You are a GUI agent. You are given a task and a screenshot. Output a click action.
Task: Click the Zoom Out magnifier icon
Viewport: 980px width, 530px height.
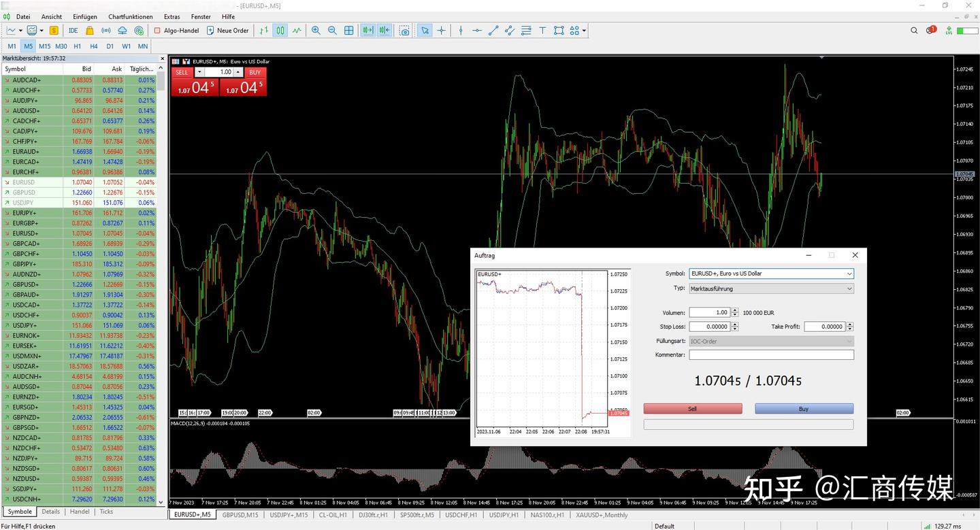pos(332,30)
